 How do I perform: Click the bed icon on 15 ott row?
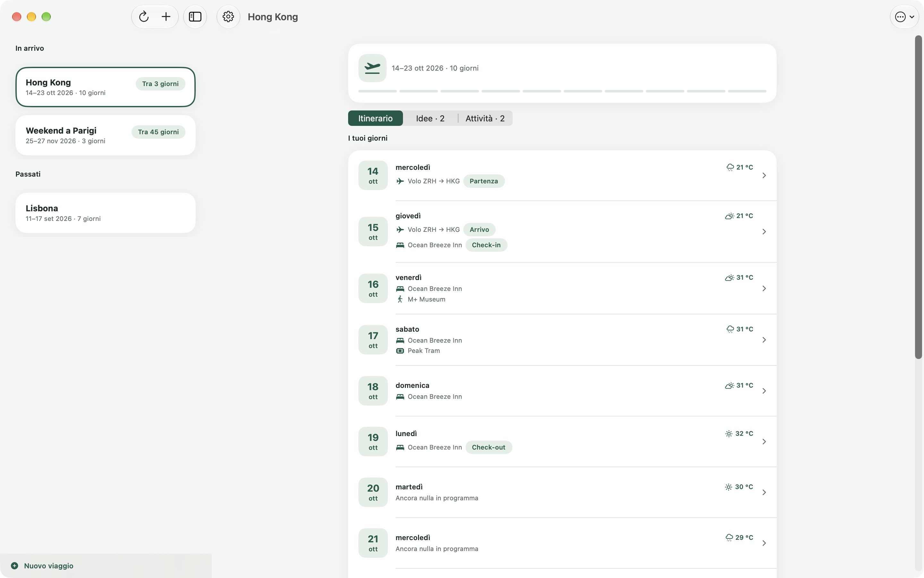[x=400, y=245]
